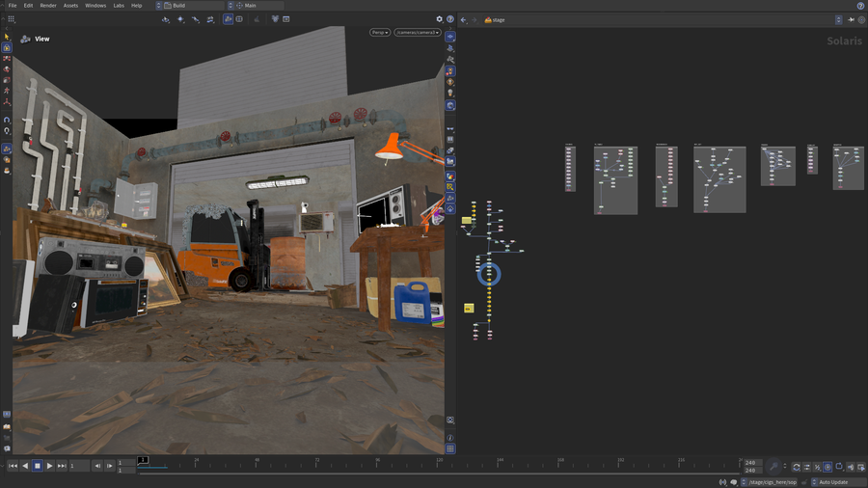The height and width of the screenshot is (488, 868).
Task: Click the bulb headlight icon in right toolbar
Action: [x=450, y=93]
